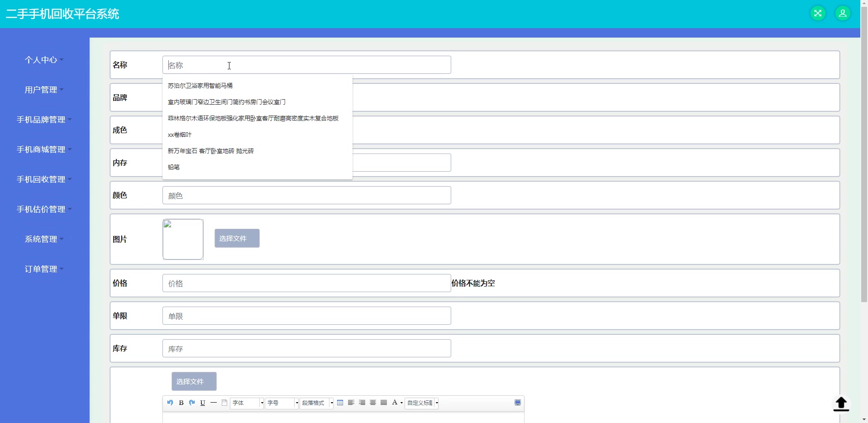The height and width of the screenshot is (423, 868).
Task: Focus the 库存 input field
Action: coord(307,348)
